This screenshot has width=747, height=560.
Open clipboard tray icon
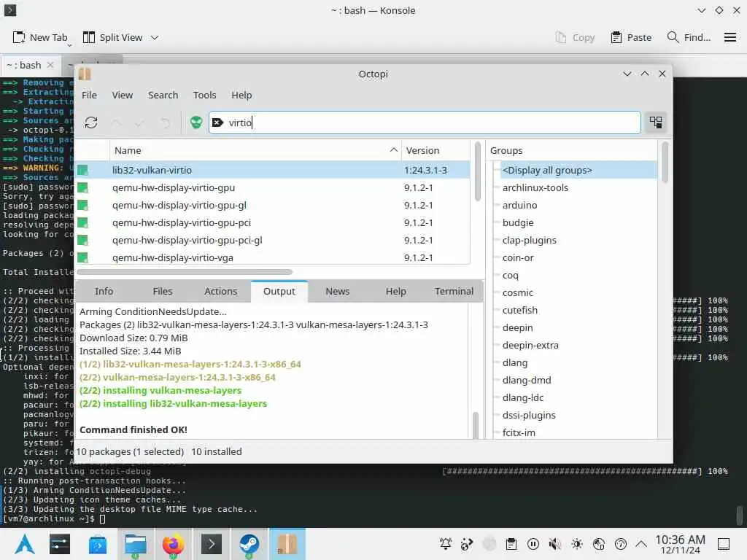(511, 544)
